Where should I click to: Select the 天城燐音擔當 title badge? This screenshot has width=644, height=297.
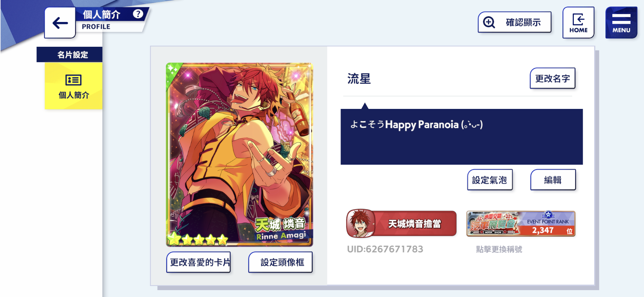401,223
